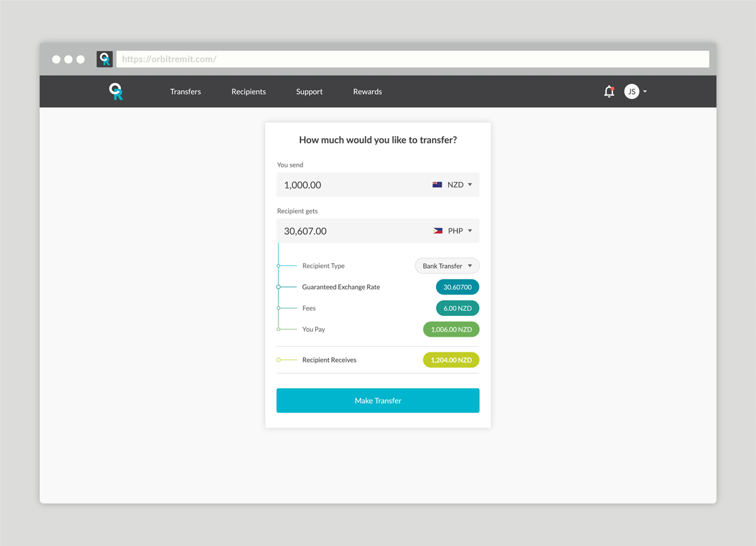Viewport: 756px width, 546px height.
Task: Click the Recipient gets amount field
Action: coord(378,231)
